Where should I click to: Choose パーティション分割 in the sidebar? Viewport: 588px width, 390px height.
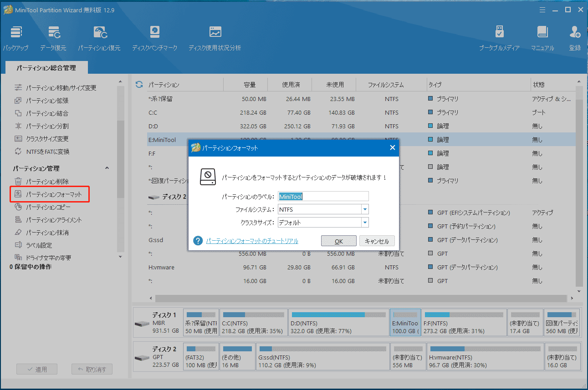click(42, 126)
